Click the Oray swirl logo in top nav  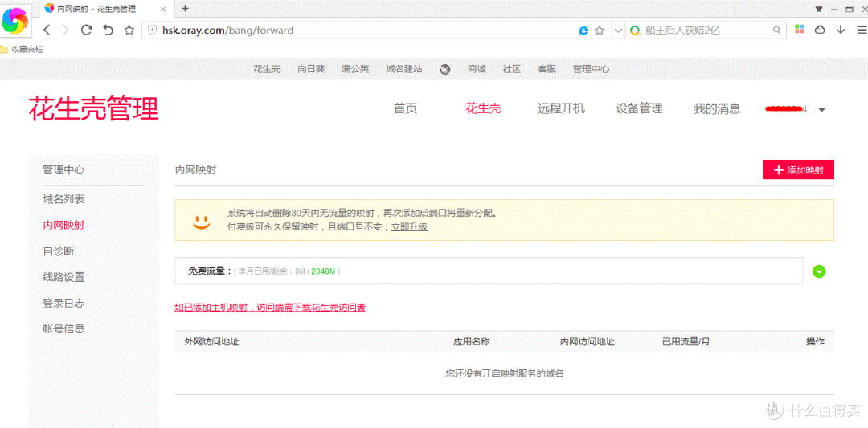445,69
